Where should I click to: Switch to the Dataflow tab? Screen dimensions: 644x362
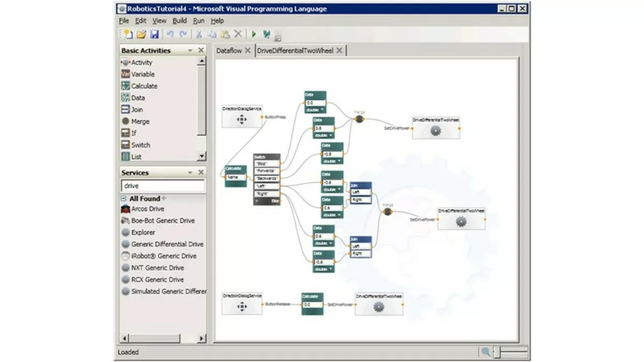coord(230,49)
